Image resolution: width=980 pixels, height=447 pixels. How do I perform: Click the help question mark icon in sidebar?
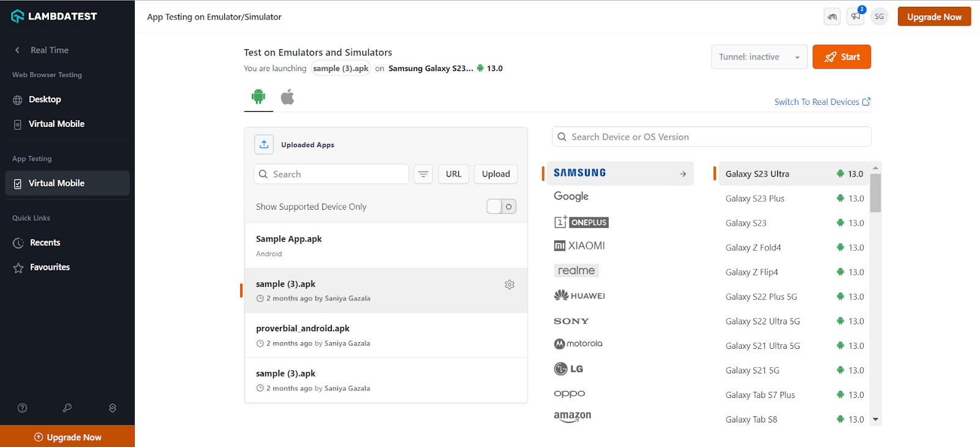click(23, 408)
